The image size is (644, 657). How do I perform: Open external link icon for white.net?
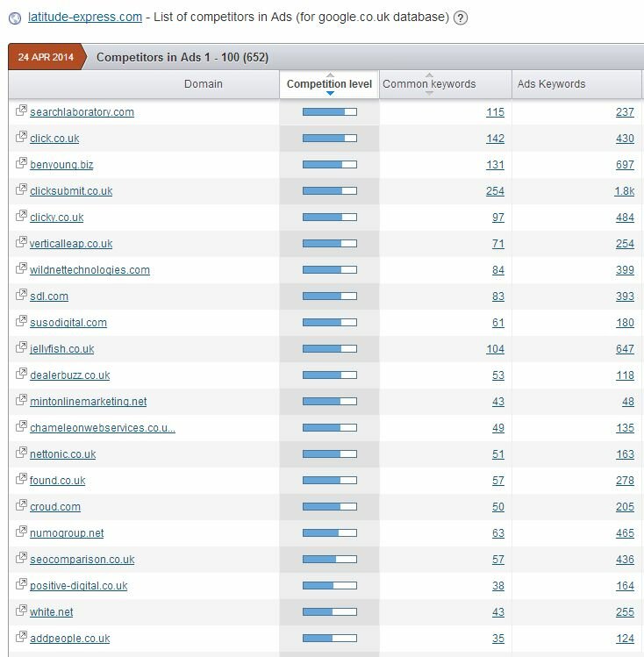(x=21, y=611)
